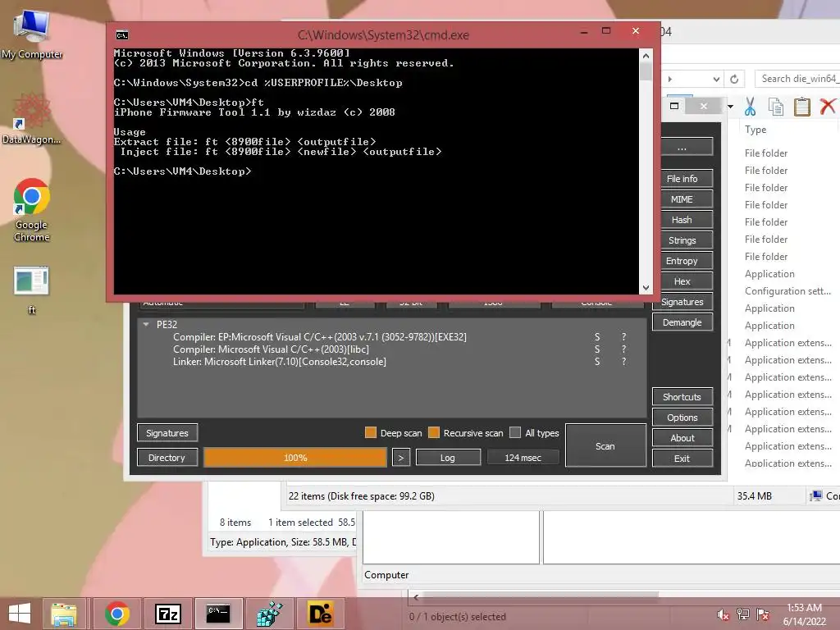Click the muted volume tray icon

[x=723, y=614]
